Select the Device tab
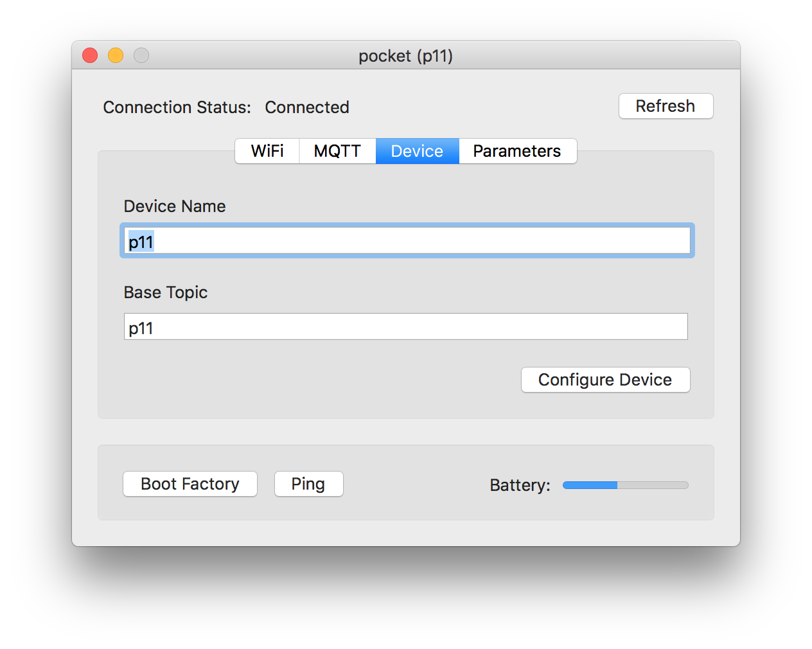The height and width of the screenshot is (649, 812). pyautogui.click(x=417, y=151)
